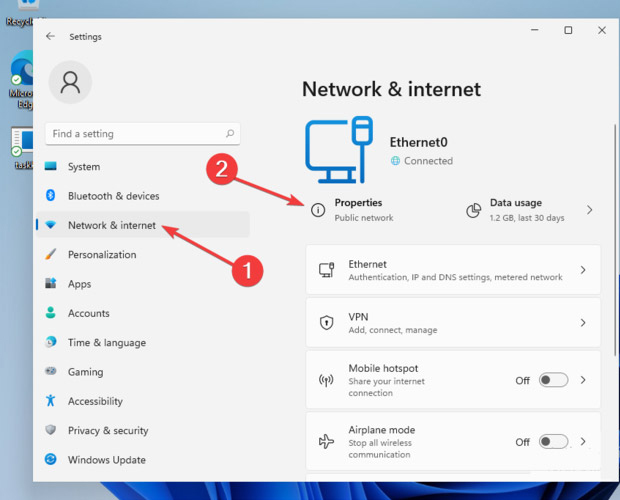Toggle Mobile hotspot switch on

553,381
